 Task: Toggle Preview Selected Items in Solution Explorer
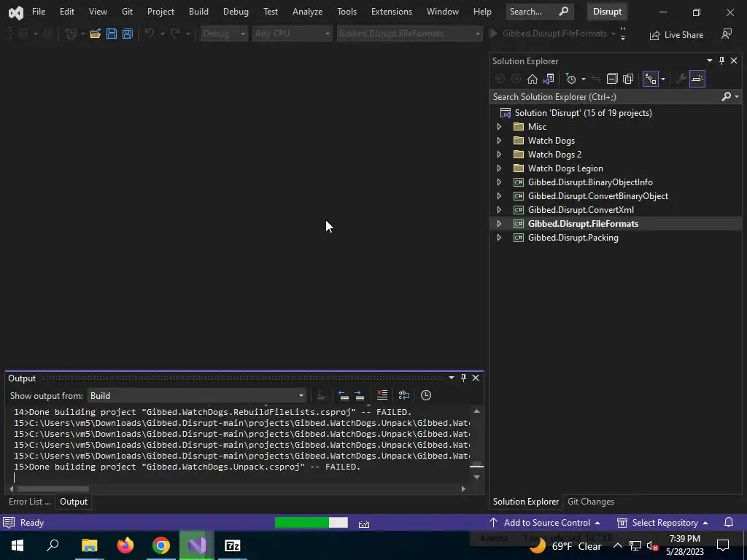(697, 79)
